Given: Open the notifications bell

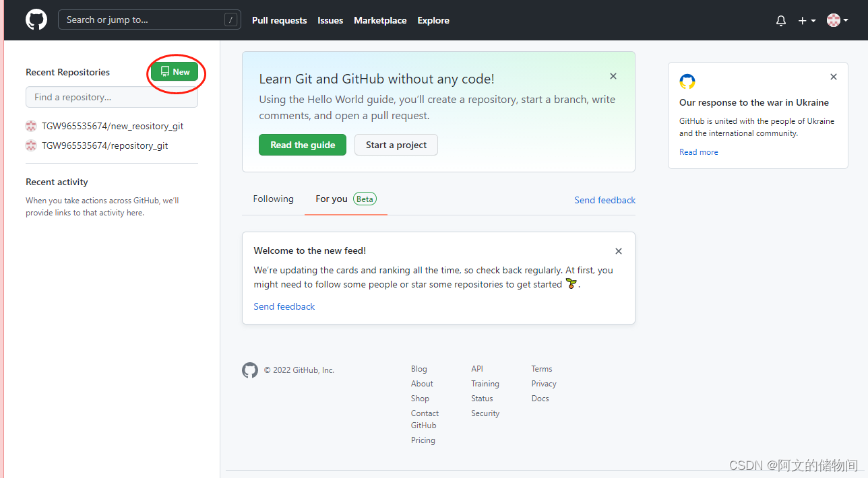Looking at the screenshot, I should pos(781,21).
